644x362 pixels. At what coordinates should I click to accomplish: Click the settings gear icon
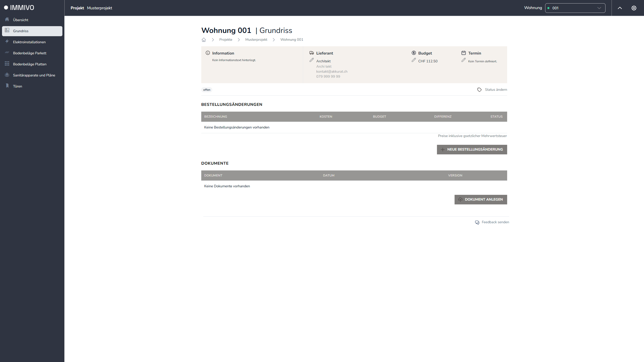tap(634, 8)
